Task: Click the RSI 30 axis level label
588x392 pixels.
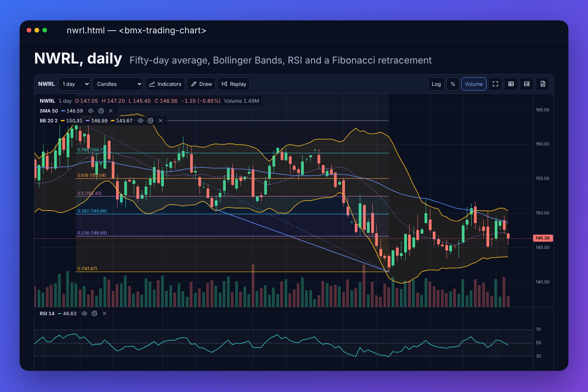Action: pos(538,356)
